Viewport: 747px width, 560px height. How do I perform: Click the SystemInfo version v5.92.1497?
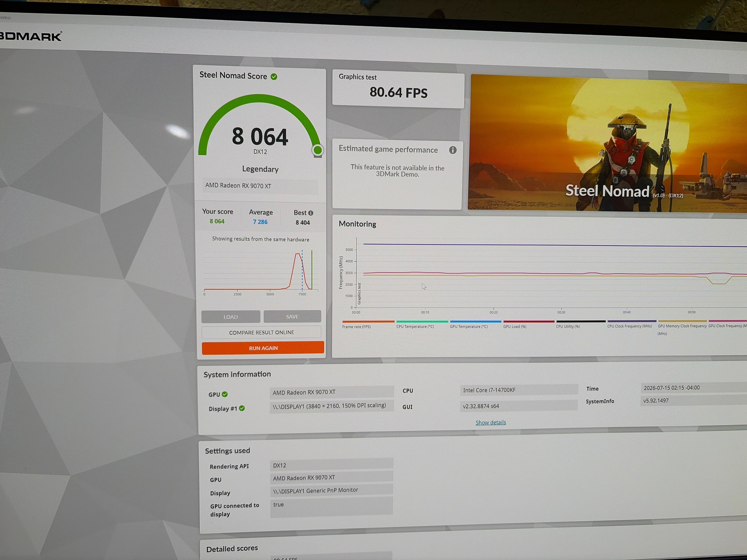pyautogui.click(x=693, y=400)
